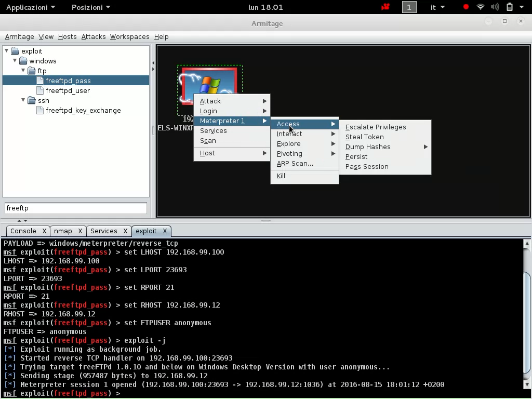532x399 pixels.
Task: Select Kill in Meterpreter menu
Action: pyautogui.click(x=304, y=176)
